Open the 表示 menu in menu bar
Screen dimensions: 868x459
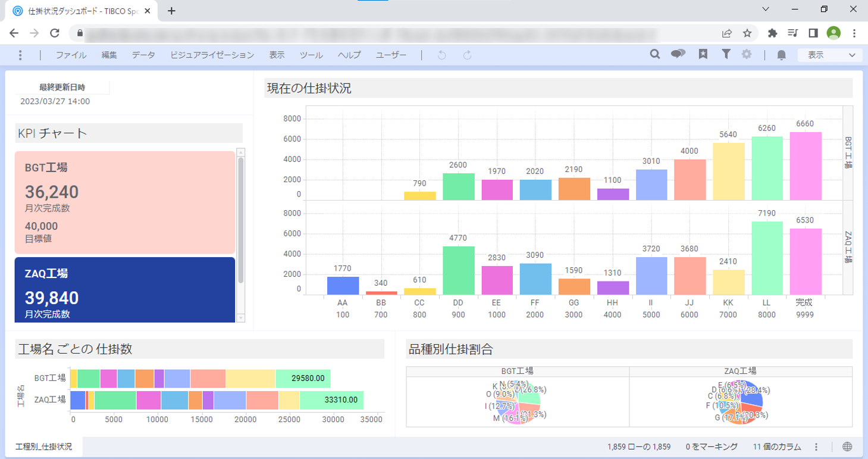pyautogui.click(x=277, y=55)
